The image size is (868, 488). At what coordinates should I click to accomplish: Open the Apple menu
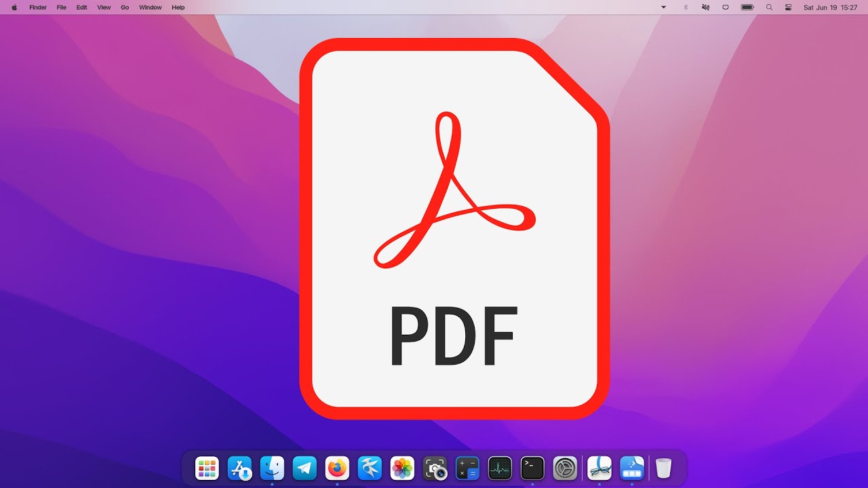[x=14, y=7]
